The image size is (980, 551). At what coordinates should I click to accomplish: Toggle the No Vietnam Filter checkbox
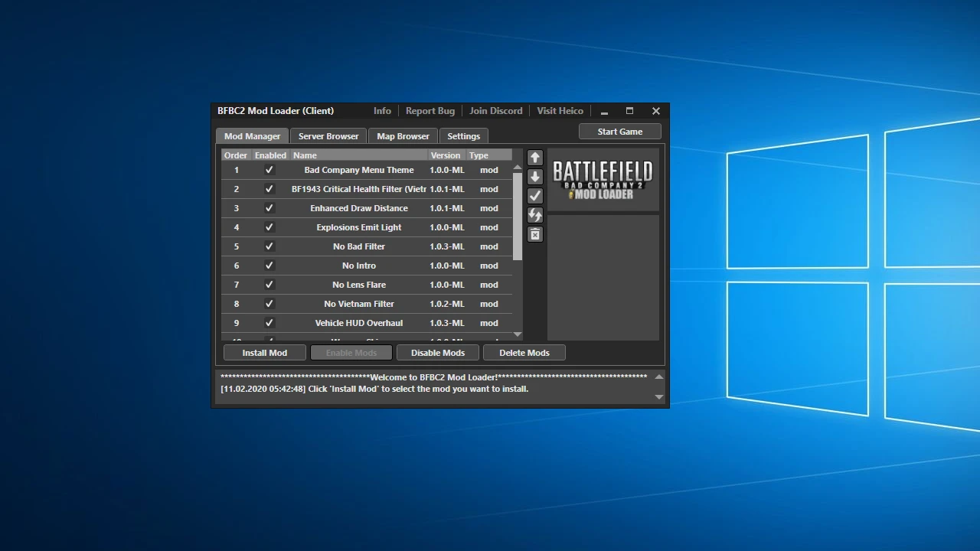tap(269, 304)
